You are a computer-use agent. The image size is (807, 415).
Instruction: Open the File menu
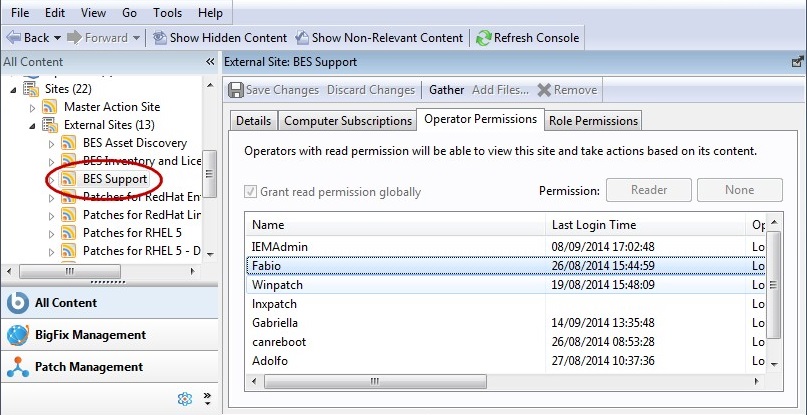coord(20,13)
